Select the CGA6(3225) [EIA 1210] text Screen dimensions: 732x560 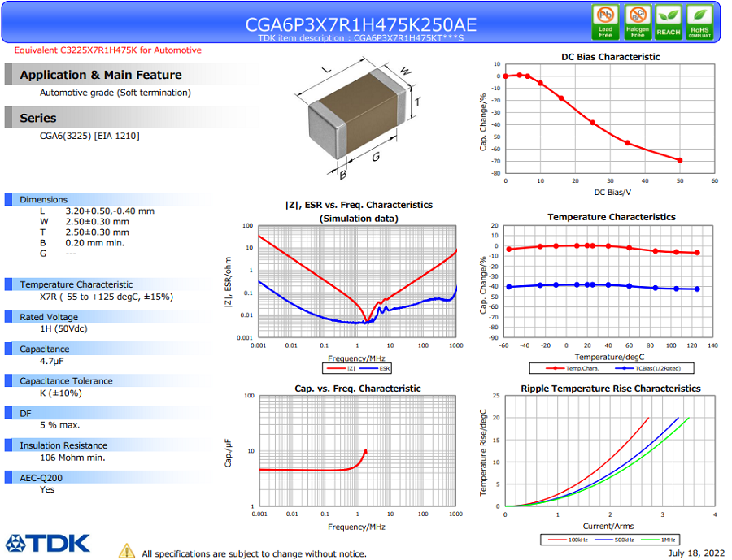[89, 136]
